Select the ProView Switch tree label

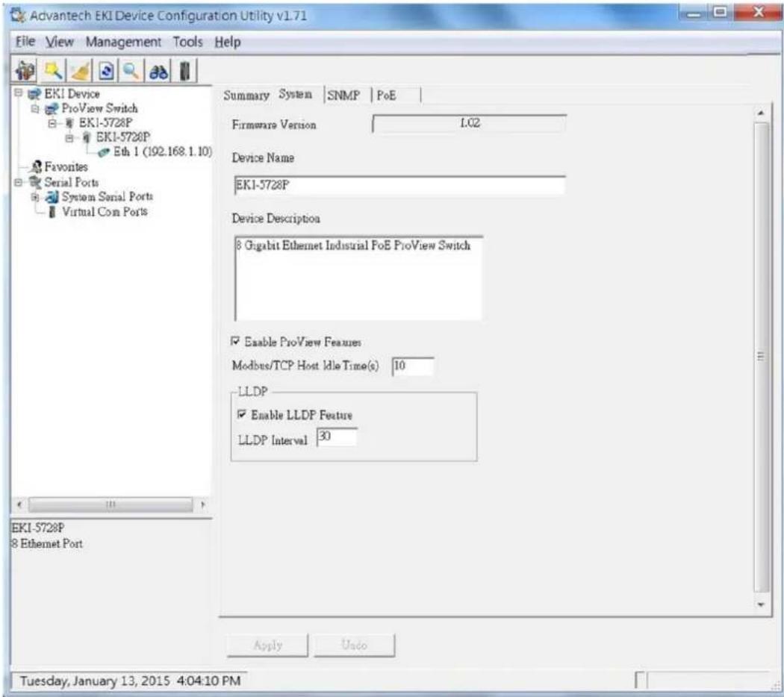pos(99,108)
